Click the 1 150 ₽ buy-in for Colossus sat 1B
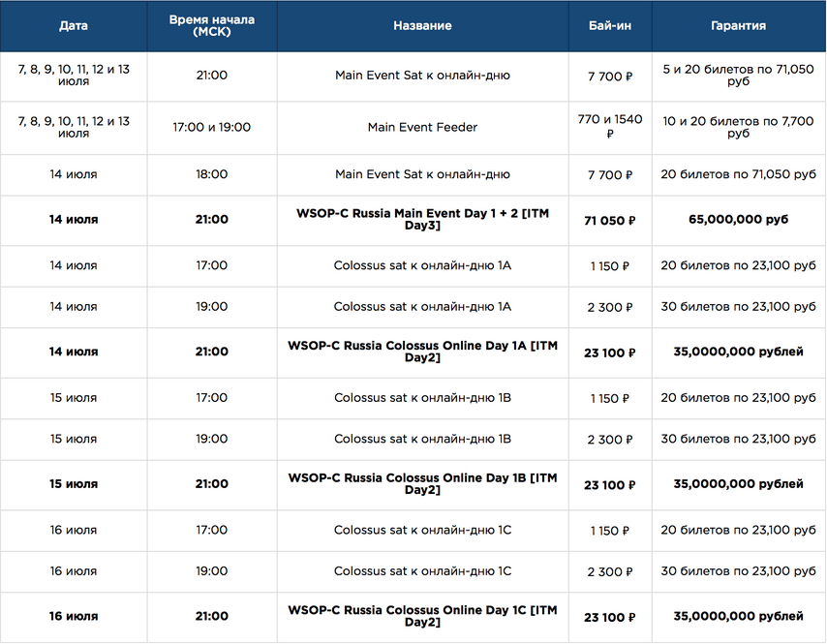Screen dimensions: 827x644 (x=610, y=399)
